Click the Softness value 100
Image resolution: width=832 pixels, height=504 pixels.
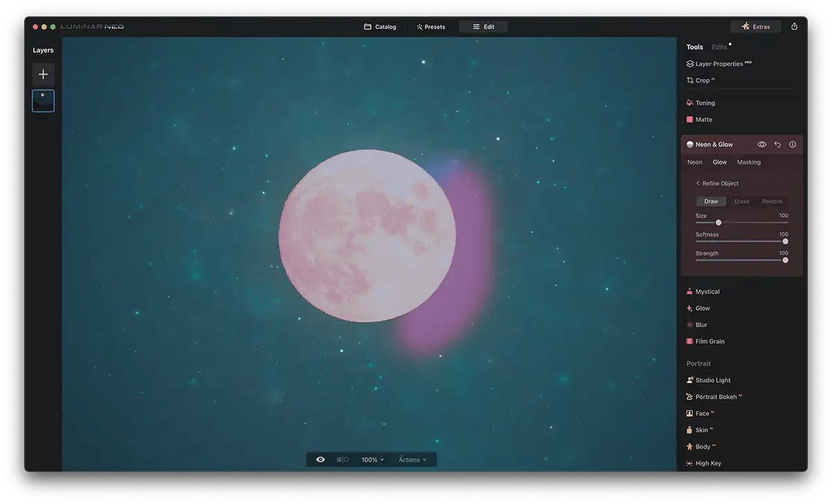click(x=783, y=234)
